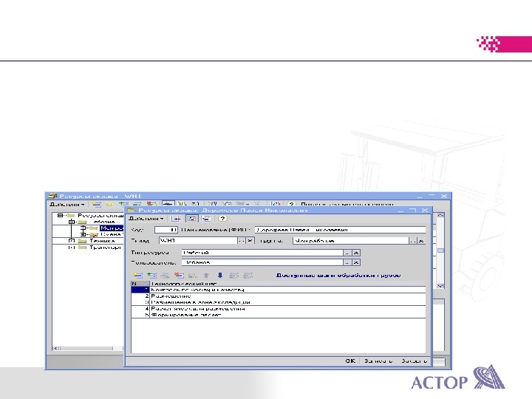Open selection list for the Группа field
Screen dimensions: 532x399
(412, 241)
